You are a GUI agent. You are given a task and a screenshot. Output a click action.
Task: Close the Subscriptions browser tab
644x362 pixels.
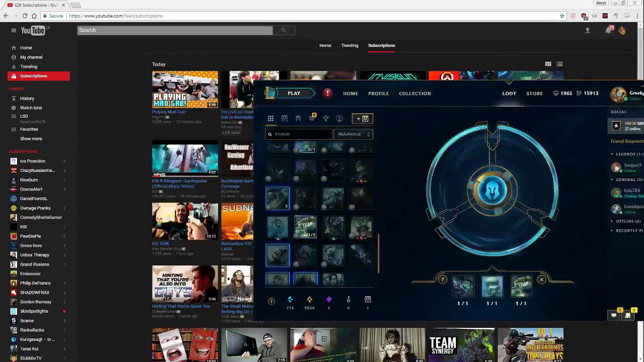(x=63, y=5)
